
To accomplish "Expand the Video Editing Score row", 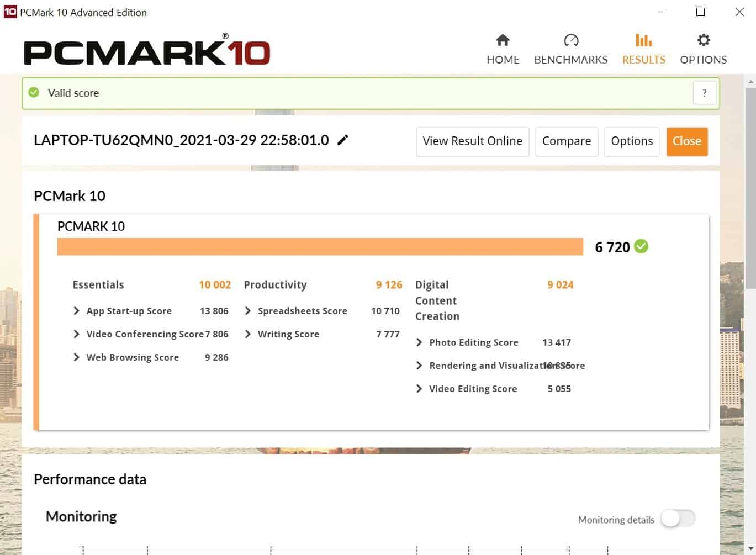I will point(419,389).
